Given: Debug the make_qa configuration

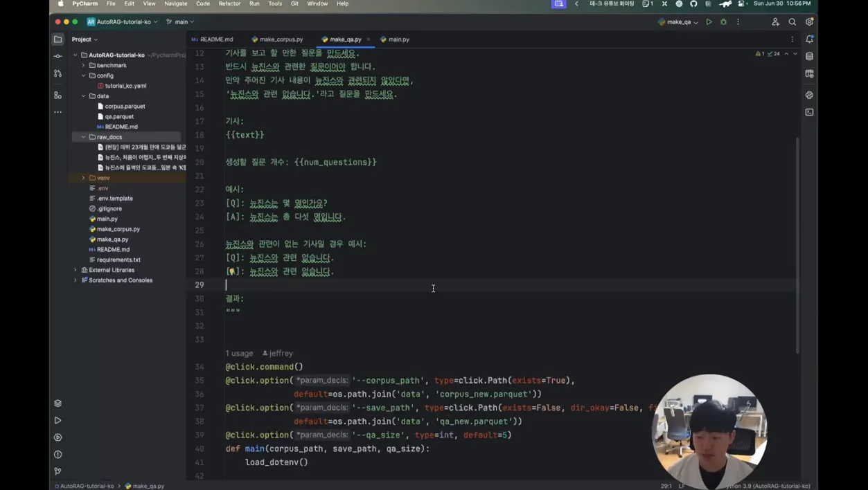Looking at the screenshot, I should click(x=723, y=22).
